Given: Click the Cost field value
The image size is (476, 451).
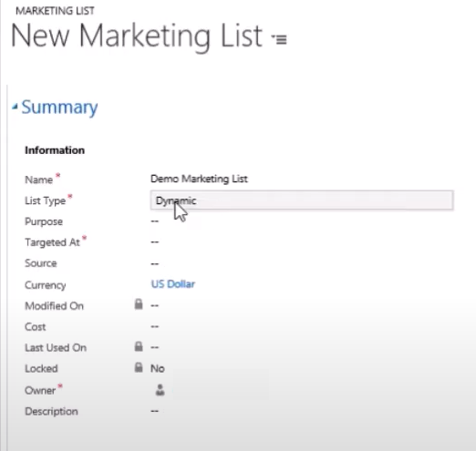Looking at the screenshot, I should 155,326.
